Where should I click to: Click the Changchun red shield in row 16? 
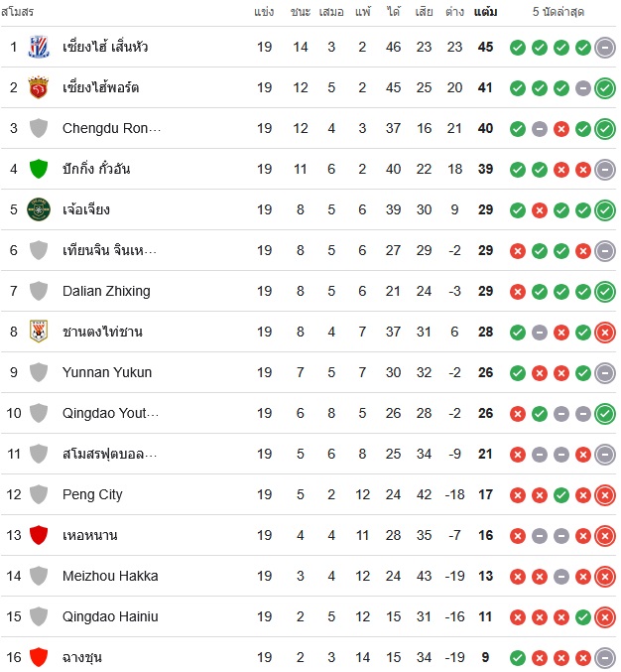pyautogui.click(x=39, y=657)
